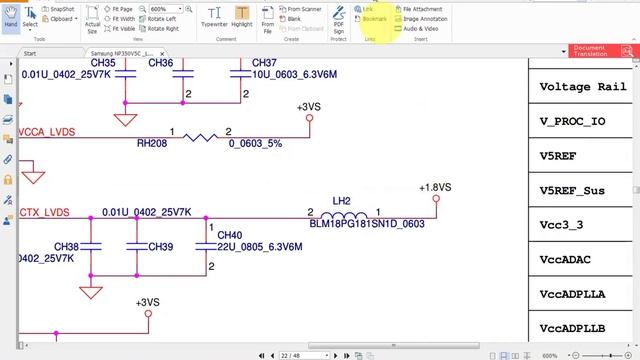640x360 pixels.
Task: Go to the previous page
Action: click(x=272, y=356)
